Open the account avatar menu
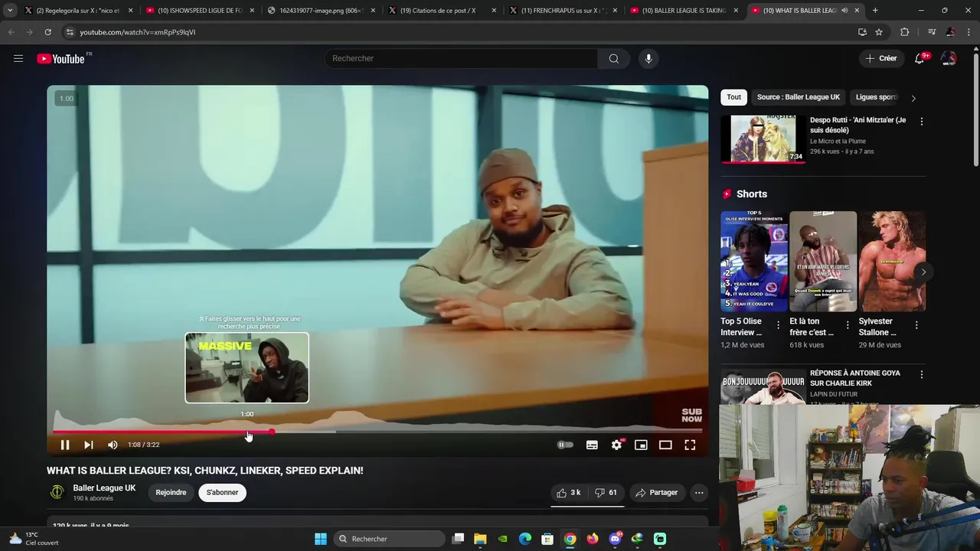This screenshot has width=980, height=551. point(949,58)
